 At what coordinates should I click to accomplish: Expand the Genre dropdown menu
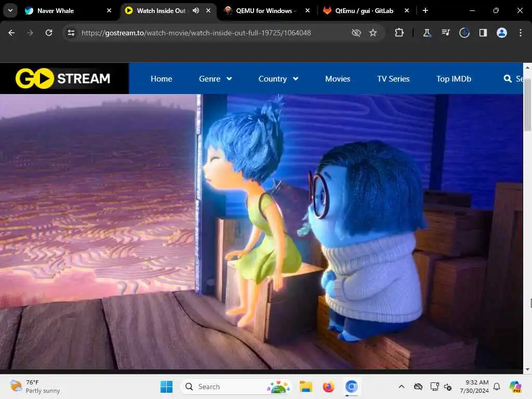pyautogui.click(x=216, y=79)
